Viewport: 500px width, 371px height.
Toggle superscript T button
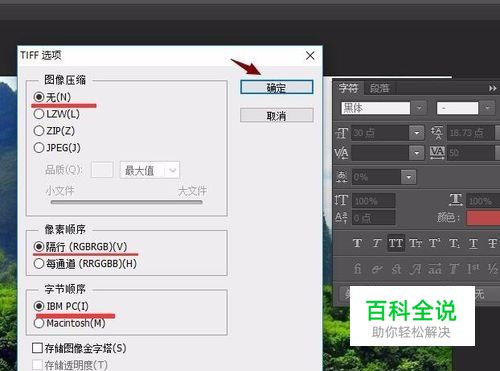click(434, 243)
